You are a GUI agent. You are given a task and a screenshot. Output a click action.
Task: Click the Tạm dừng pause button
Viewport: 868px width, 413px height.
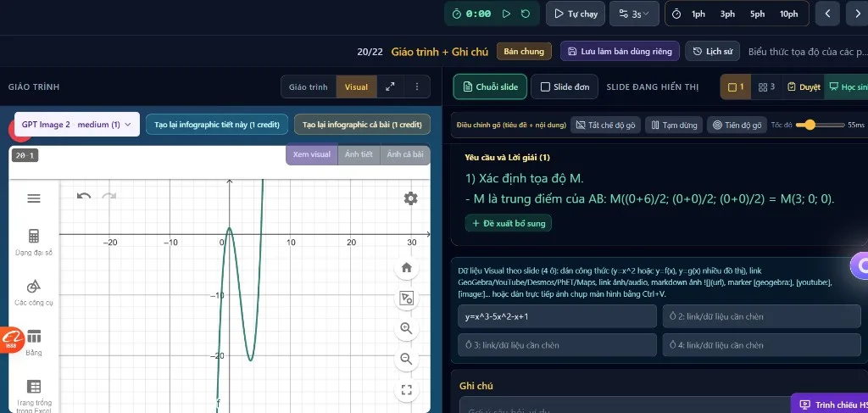click(674, 126)
